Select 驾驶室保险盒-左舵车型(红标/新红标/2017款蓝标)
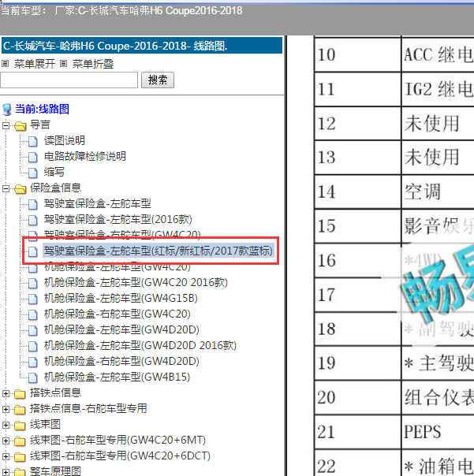 [x=159, y=251]
